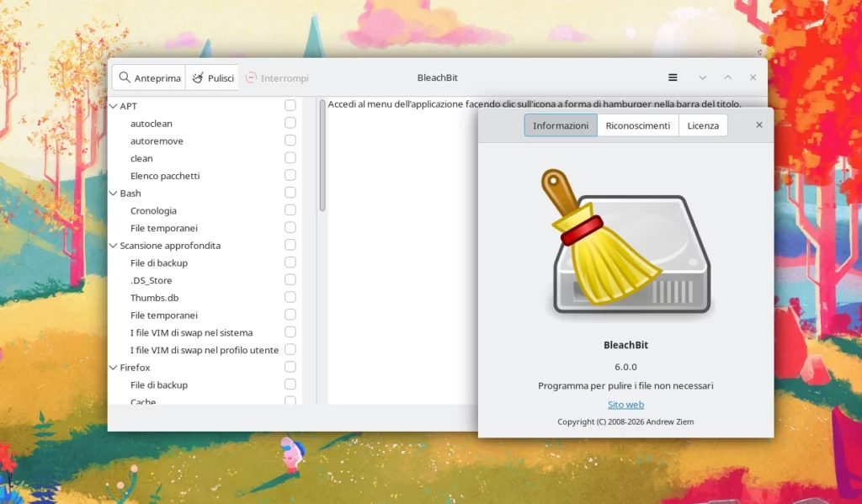Switch to the Riconoscimenti tab
The image size is (862, 504).
click(637, 125)
